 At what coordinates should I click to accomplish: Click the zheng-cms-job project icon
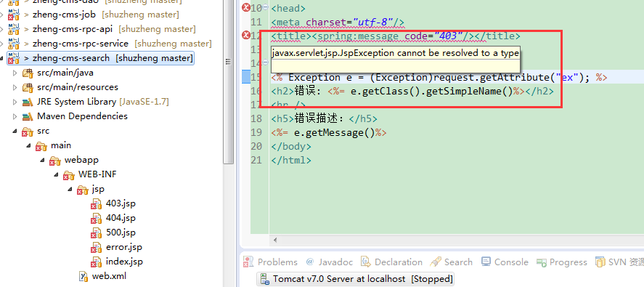click(x=14, y=15)
